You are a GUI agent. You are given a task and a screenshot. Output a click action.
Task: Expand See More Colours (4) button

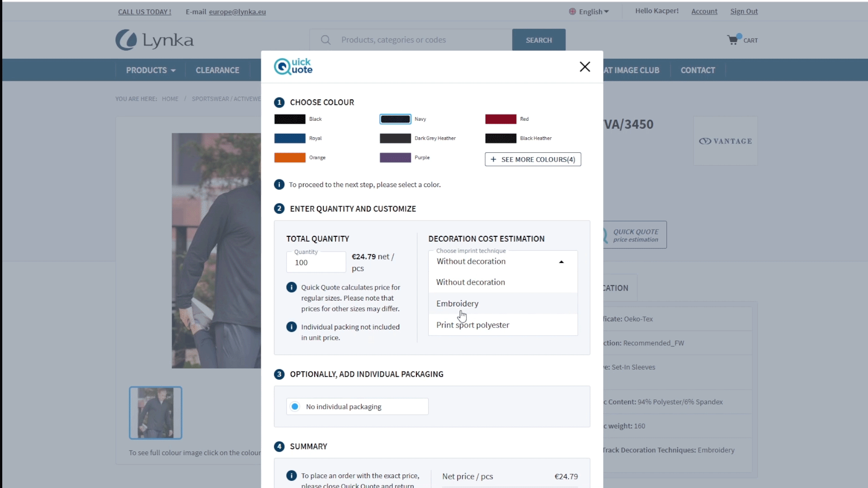(533, 160)
